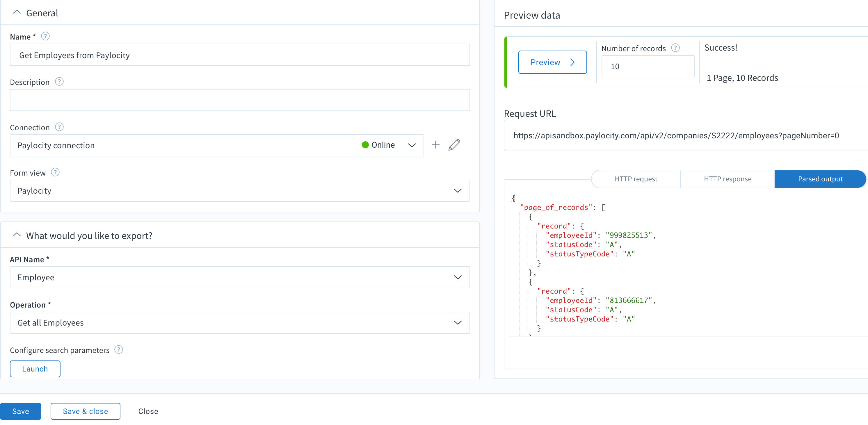Click the blue Save button
The height and width of the screenshot is (425, 868).
pos(21,411)
